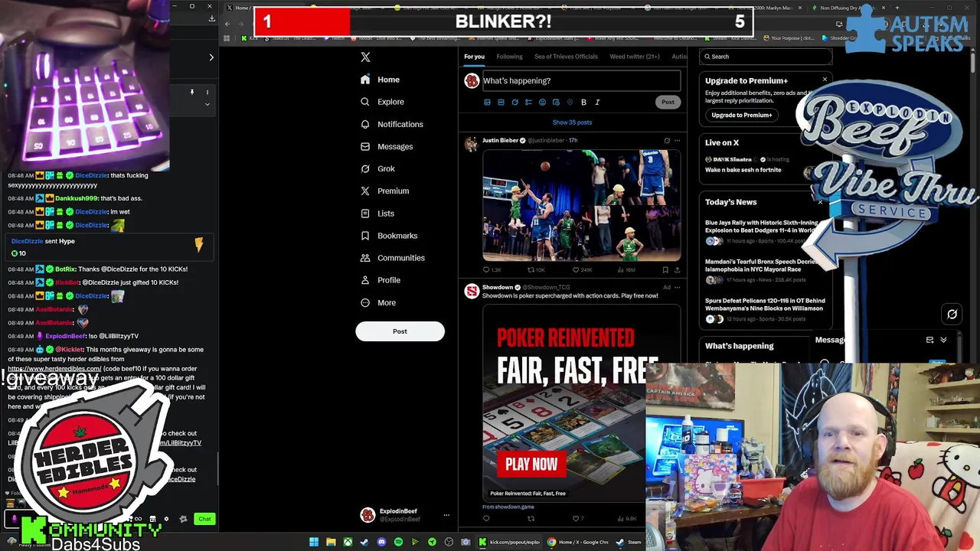The height and width of the screenshot is (551, 980).
Task: Add a poll to the new post
Action: point(528,102)
